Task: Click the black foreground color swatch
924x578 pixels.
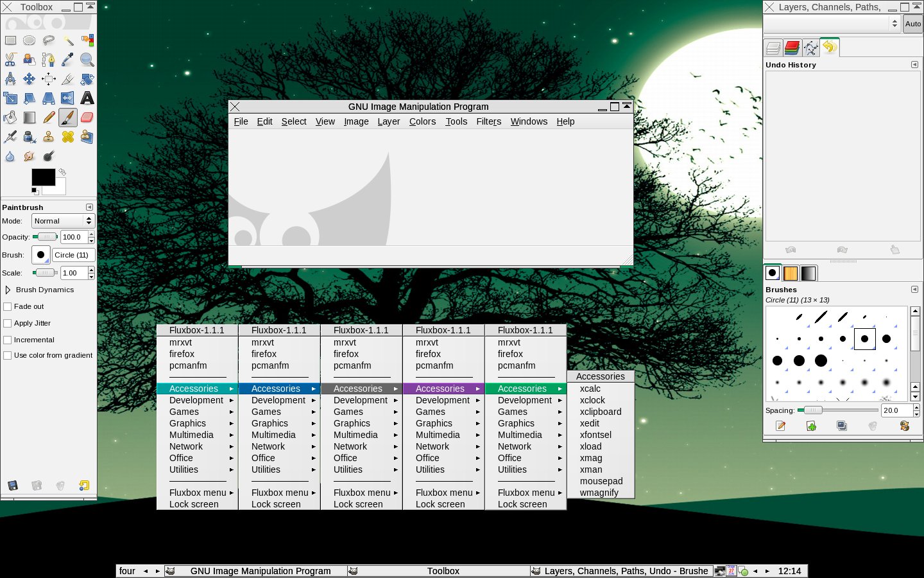Action: tap(44, 177)
